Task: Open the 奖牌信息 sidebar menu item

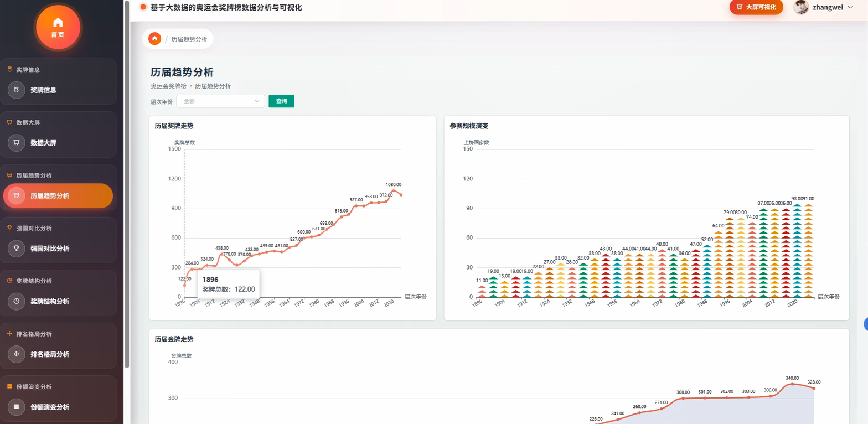Action: click(x=58, y=90)
